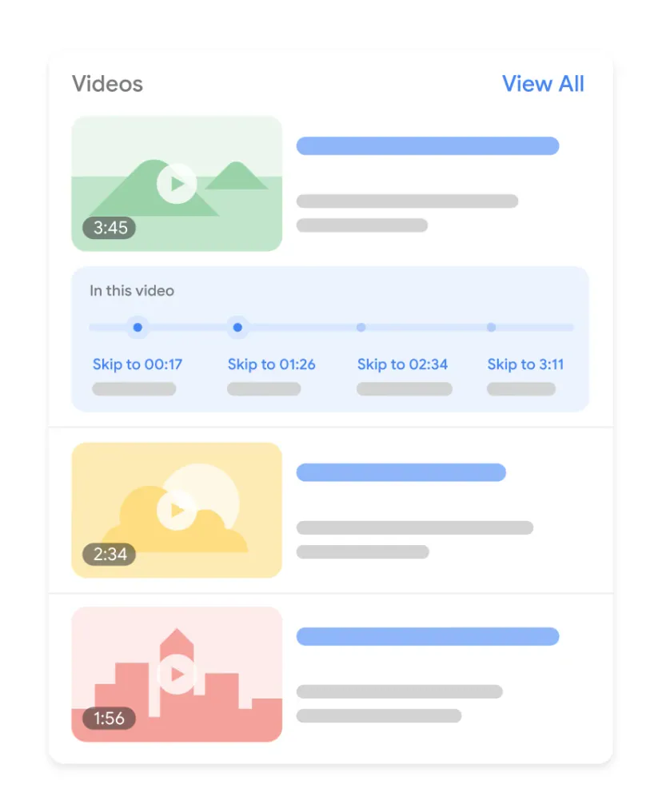Click the Videos section heading

pyautogui.click(x=107, y=83)
